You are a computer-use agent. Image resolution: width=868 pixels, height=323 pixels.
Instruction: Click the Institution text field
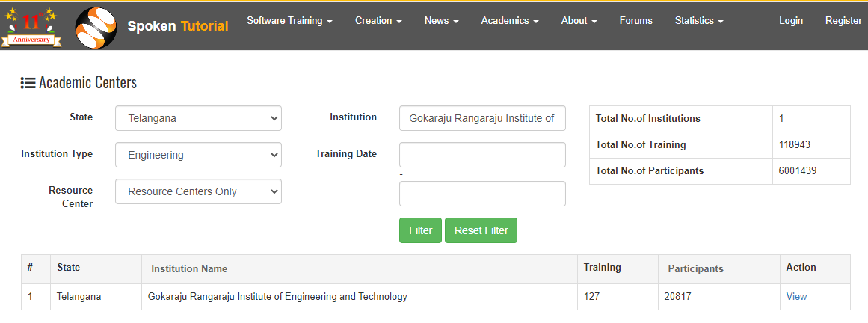[x=482, y=118]
